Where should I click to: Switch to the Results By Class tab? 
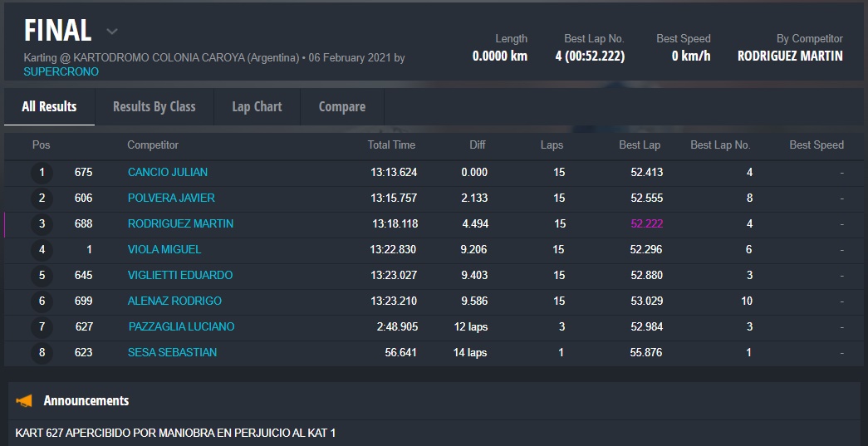click(154, 106)
